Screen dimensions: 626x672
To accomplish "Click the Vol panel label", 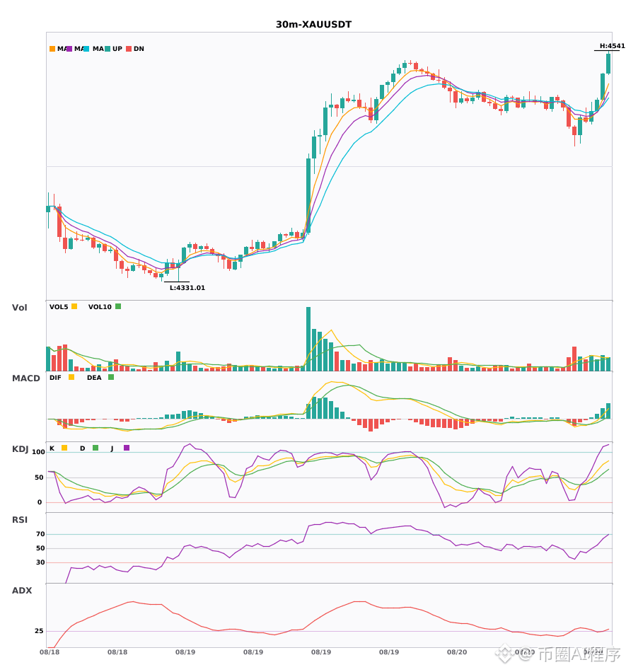I will point(19,308).
